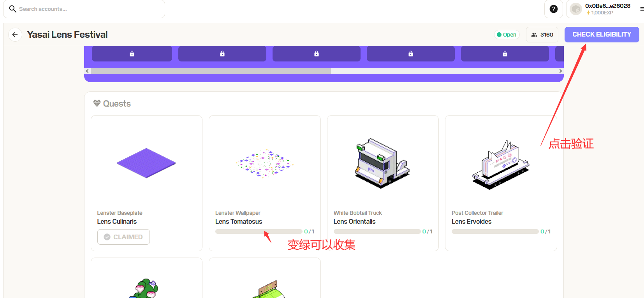644x298 pixels.
Task: Open the White Bobtail Truck quest image
Action: coord(382,163)
